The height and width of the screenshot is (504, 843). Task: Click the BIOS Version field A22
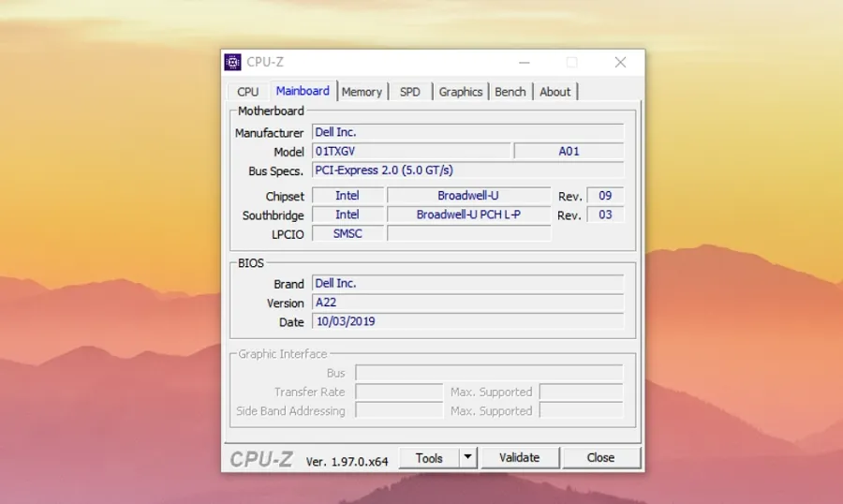coord(467,303)
